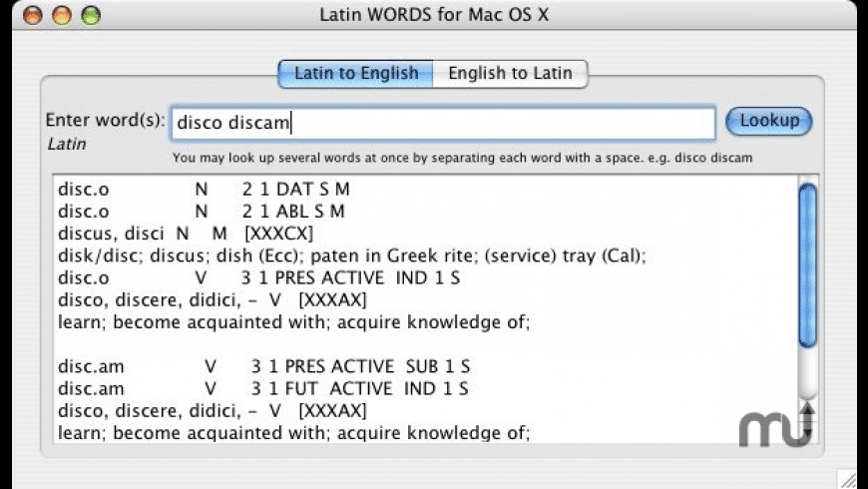
Task: Click the first 'learn; become acquainted with' definition line
Action: point(294,322)
